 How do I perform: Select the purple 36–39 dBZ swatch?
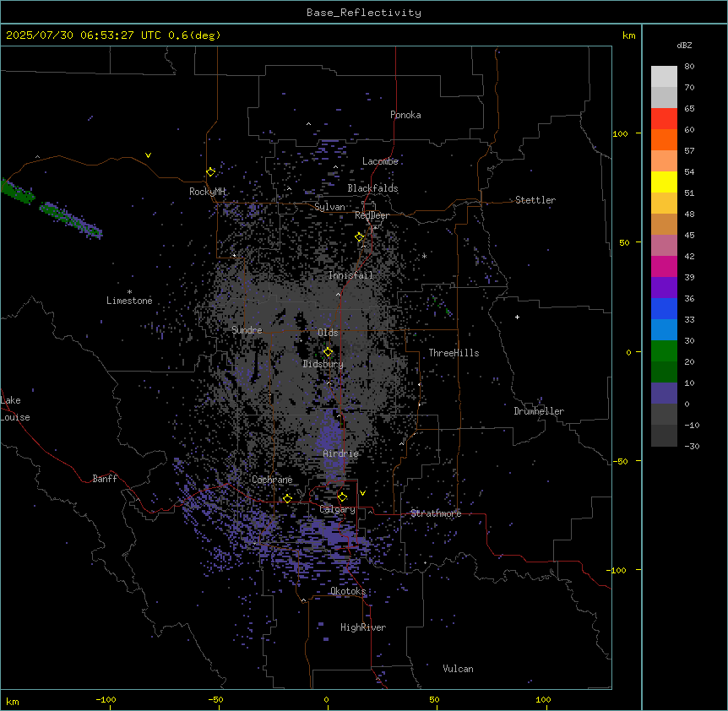(664, 288)
